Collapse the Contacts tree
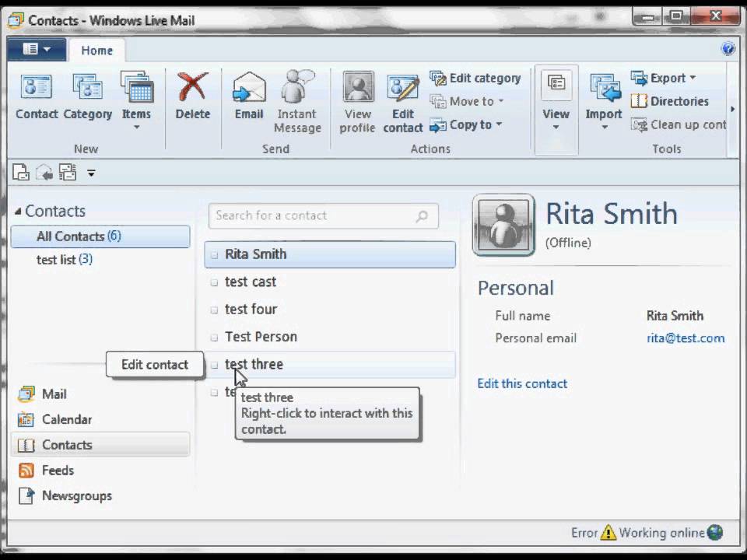This screenshot has height=560, width=747. point(18,211)
